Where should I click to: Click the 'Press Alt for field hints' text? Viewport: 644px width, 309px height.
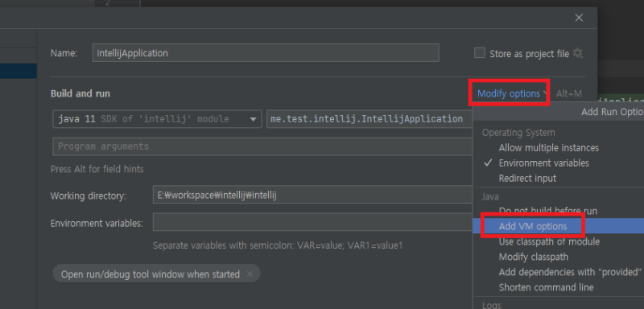click(x=97, y=169)
